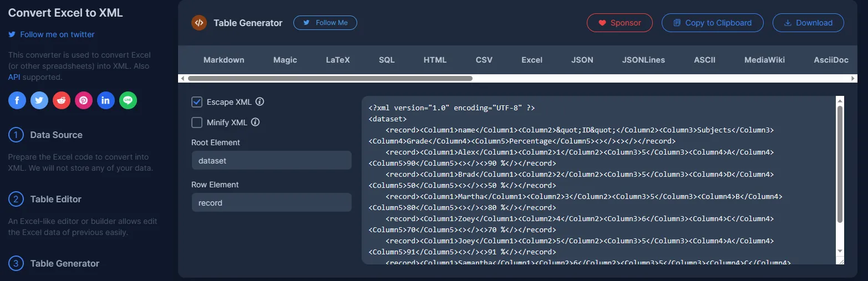This screenshot has width=868, height=281.
Task: Share on Reddit icon
Action: tap(62, 100)
